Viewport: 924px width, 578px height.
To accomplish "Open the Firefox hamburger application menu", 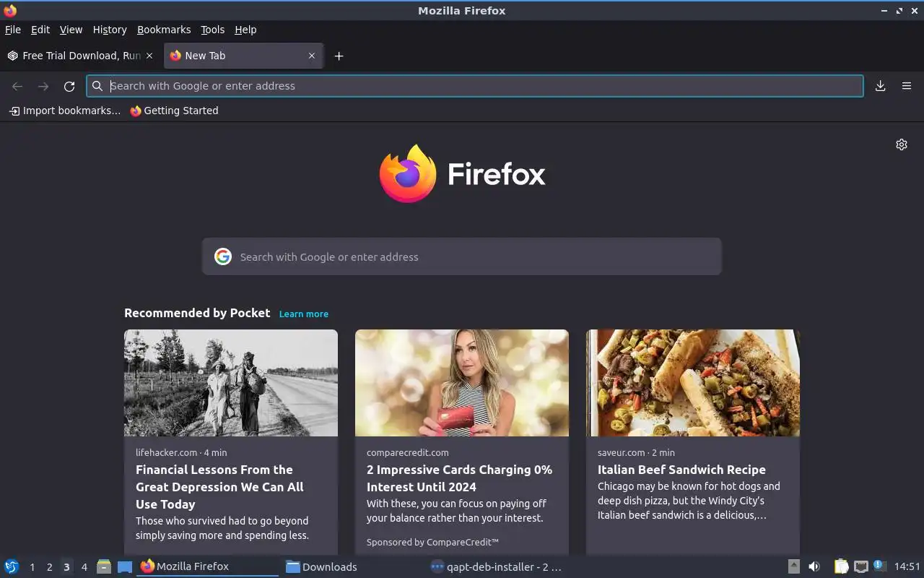I will coord(907,86).
